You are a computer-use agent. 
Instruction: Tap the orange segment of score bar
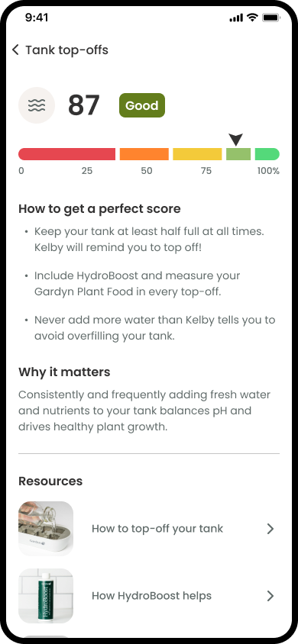(x=144, y=154)
